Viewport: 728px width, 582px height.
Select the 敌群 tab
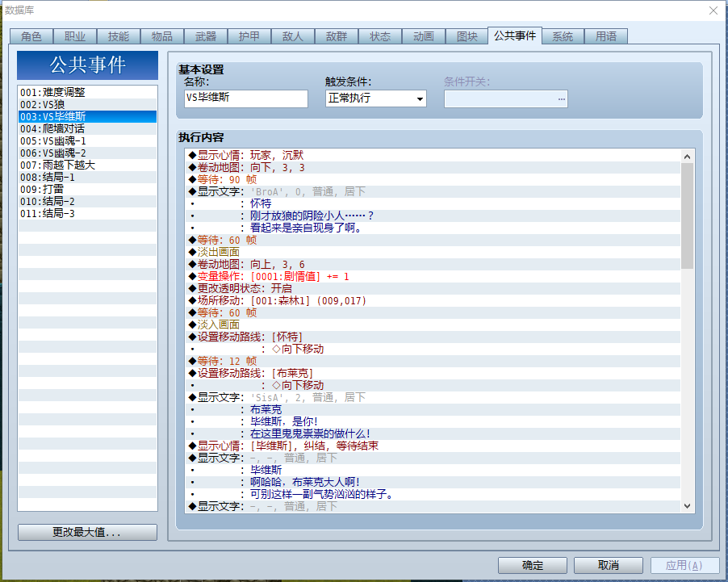point(337,36)
